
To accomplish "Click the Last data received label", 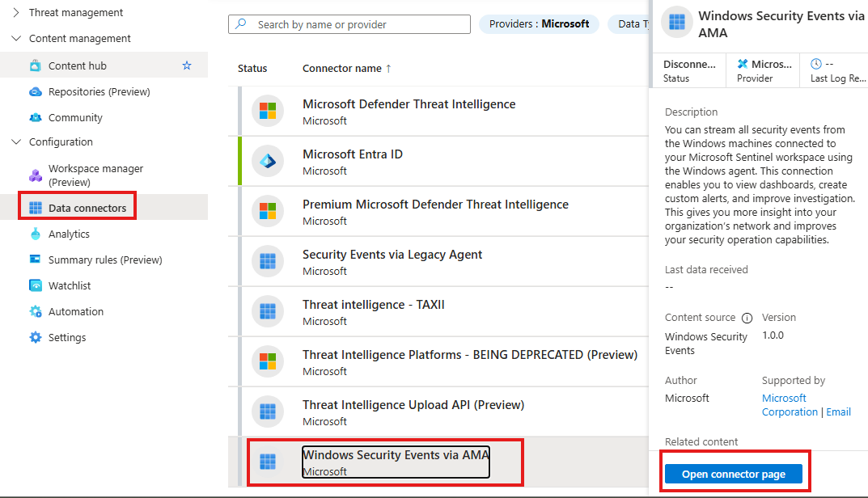I will click(x=705, y=269).
